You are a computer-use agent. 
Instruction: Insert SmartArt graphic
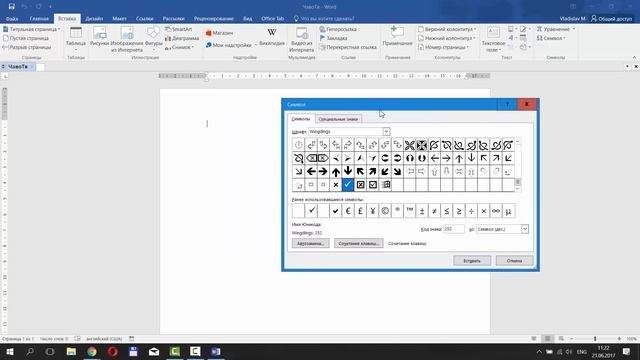(178, 29)
